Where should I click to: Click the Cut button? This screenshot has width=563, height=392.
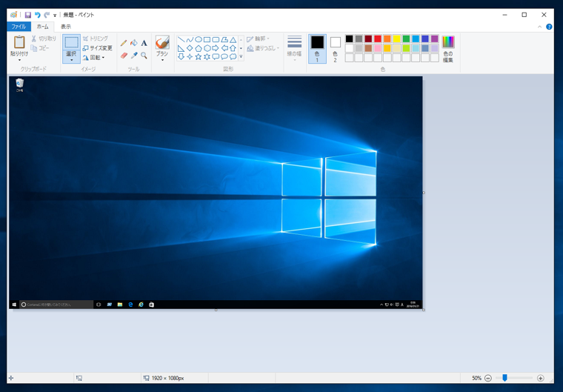pos(44,39)
